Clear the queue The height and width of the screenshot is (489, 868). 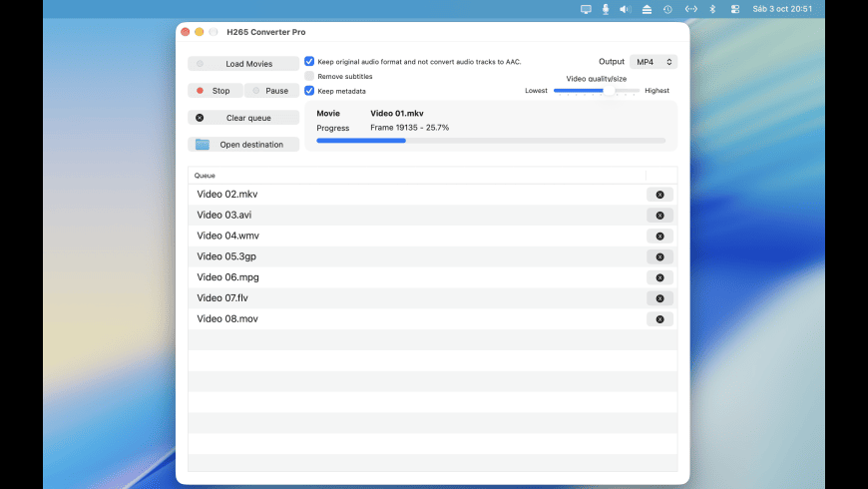(243, 118)
